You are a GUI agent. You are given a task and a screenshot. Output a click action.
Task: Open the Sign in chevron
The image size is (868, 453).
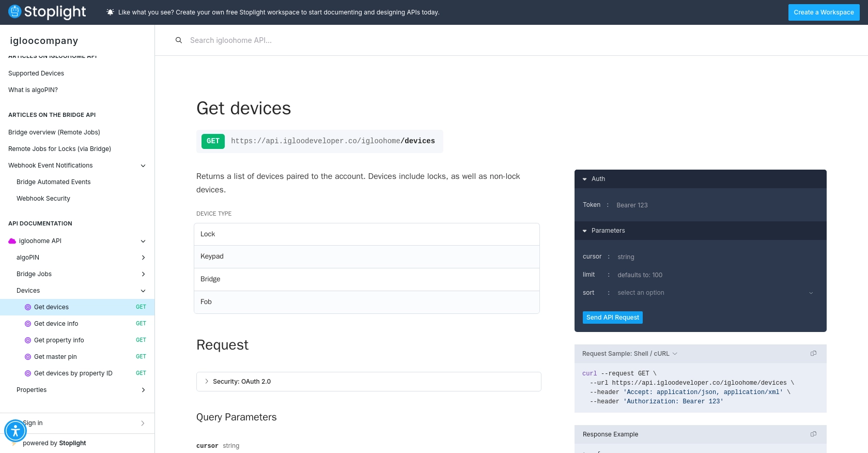pyautogui.click(x=143, y=424)
